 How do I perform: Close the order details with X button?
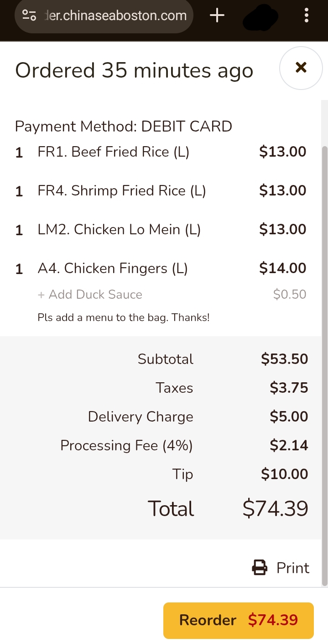pyautogui.click(x=301, y=68)
